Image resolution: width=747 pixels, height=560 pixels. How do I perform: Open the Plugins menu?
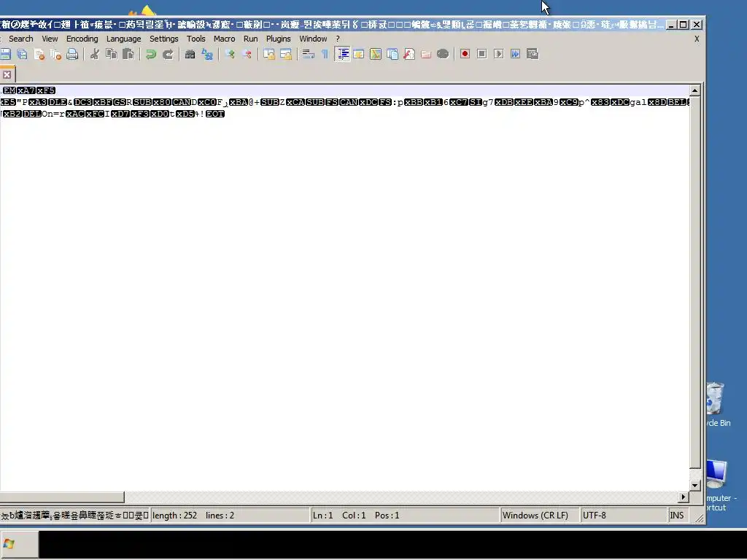278,39
